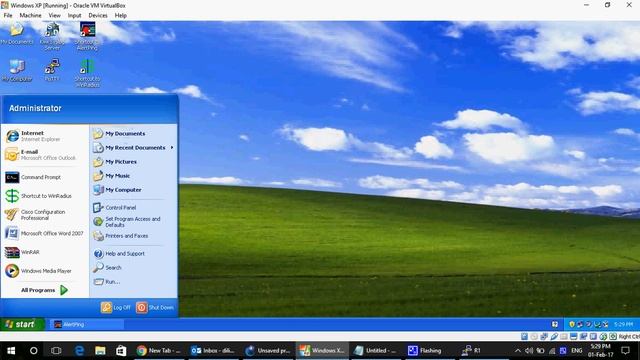
Task: Click the XP start button
Action: click(x=22, y=324)
